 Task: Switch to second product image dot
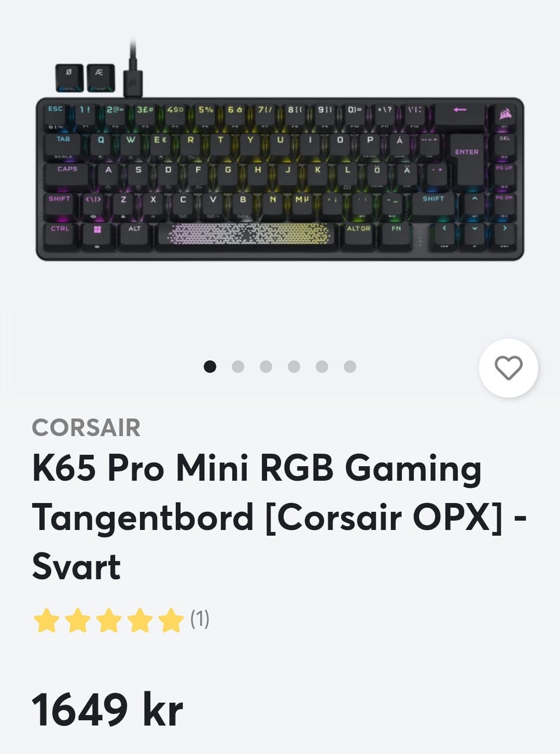[x=238, y=366]
